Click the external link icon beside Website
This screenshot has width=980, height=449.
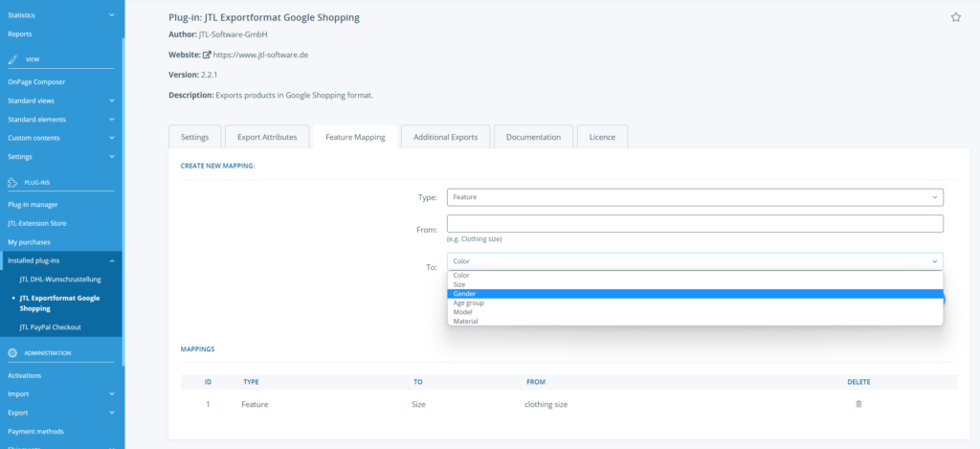pyautogui.click(x=207, y=55)
